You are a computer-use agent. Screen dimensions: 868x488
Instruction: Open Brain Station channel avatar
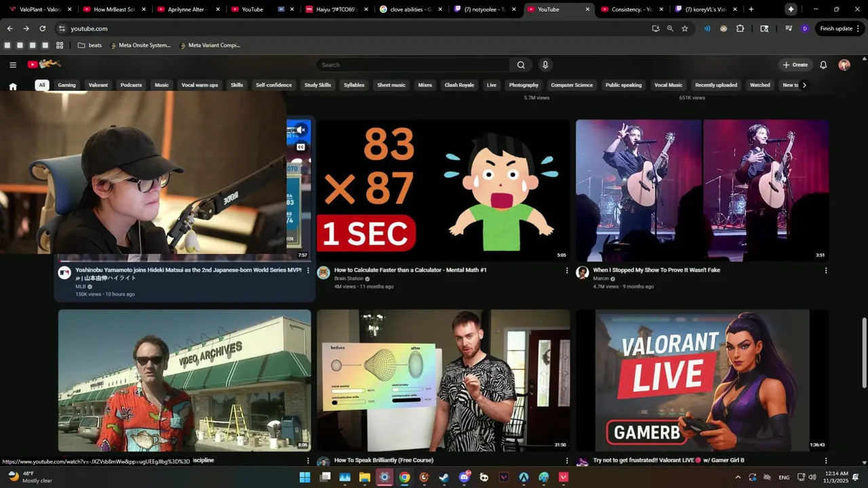tap(323, 272)
